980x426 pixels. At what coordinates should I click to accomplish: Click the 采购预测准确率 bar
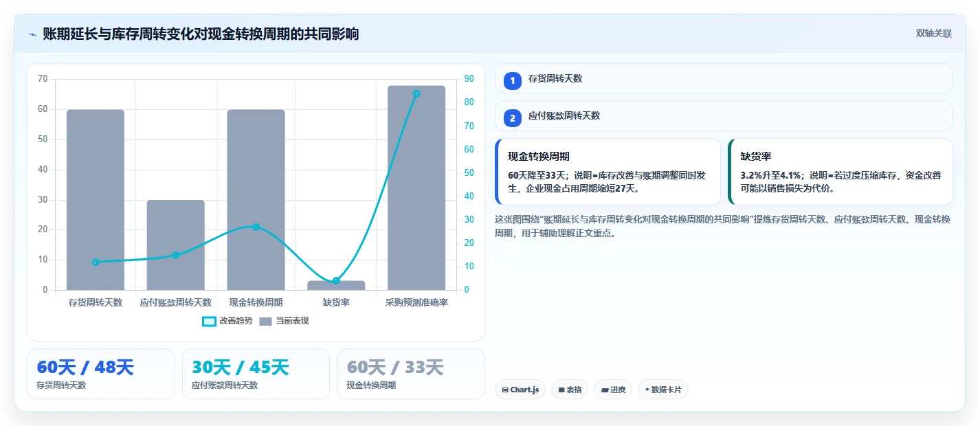pyautogui.click(x=416, y=188)
